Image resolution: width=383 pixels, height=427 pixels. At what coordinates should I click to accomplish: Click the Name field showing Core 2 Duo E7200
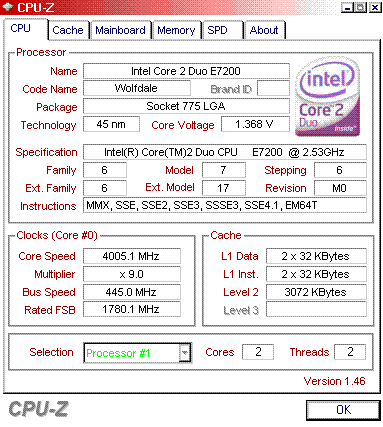pyautogui.click(x=186, y=71)
